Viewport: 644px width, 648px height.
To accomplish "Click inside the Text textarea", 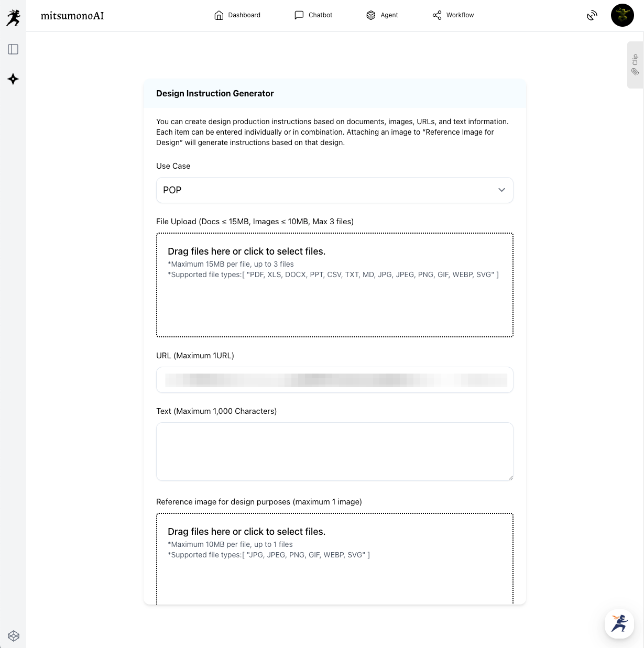I will (x=334, y=451).
